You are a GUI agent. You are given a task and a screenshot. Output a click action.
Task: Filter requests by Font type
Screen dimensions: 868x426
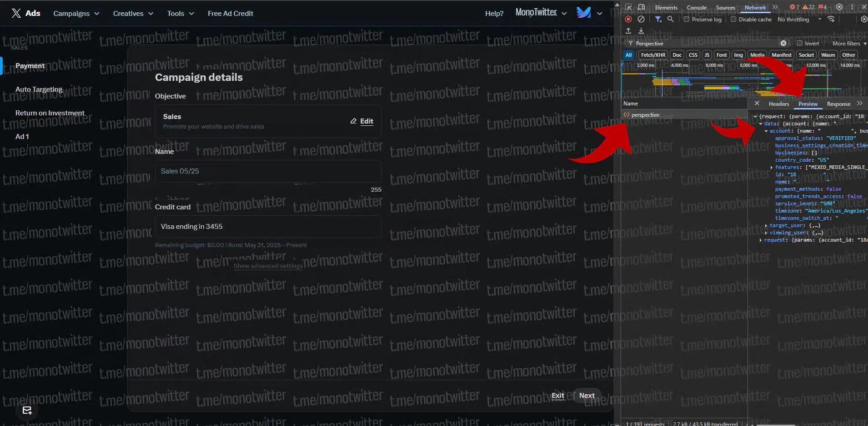[722, 55]
